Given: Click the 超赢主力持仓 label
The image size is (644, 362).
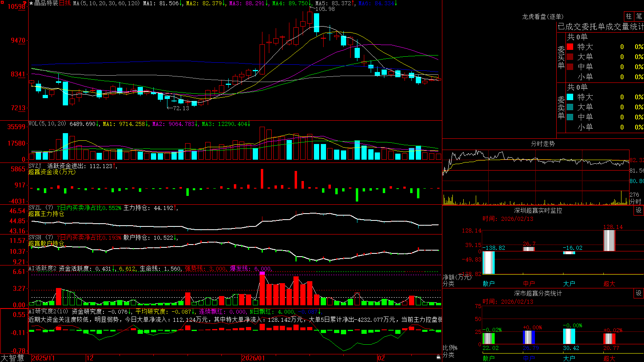Looking at the screenshot, I should [x=46, y=214].
